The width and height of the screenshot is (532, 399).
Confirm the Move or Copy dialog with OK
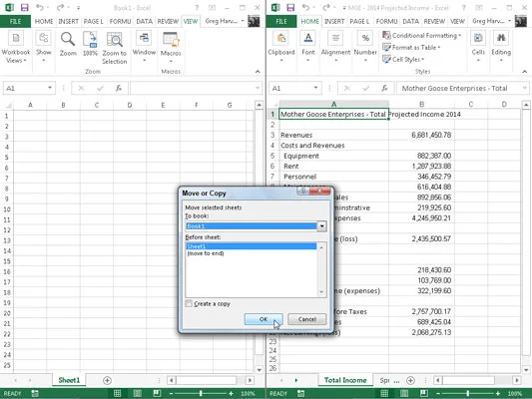264,319
